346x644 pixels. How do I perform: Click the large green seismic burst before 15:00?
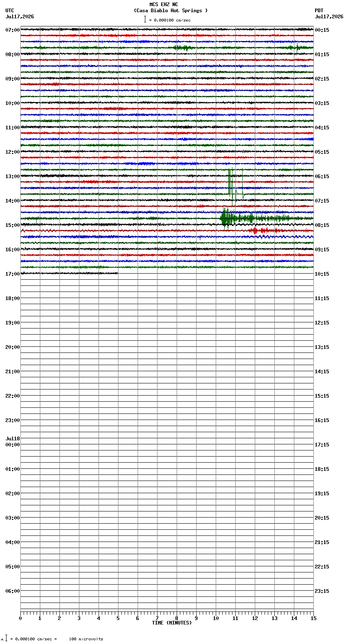[x=227, y=218]
